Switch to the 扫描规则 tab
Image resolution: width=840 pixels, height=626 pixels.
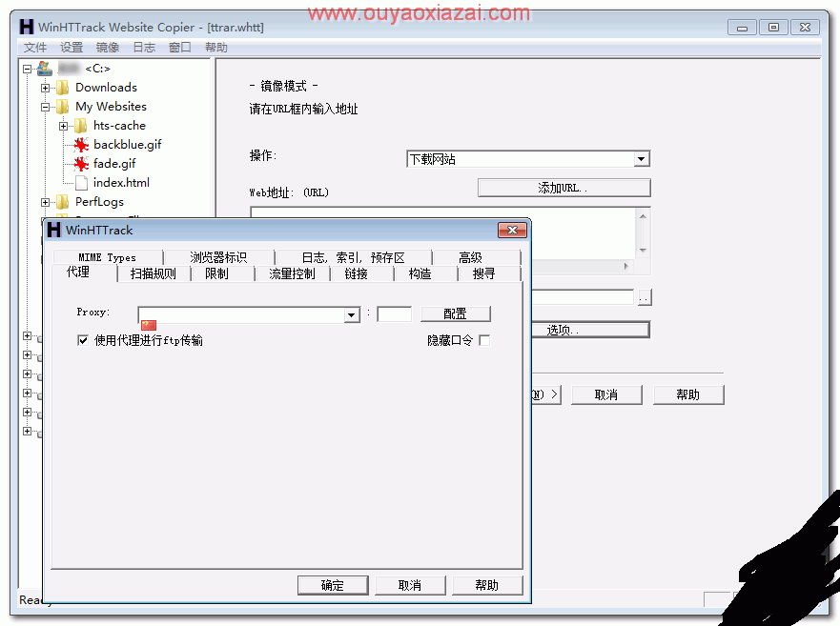point(154,273)
